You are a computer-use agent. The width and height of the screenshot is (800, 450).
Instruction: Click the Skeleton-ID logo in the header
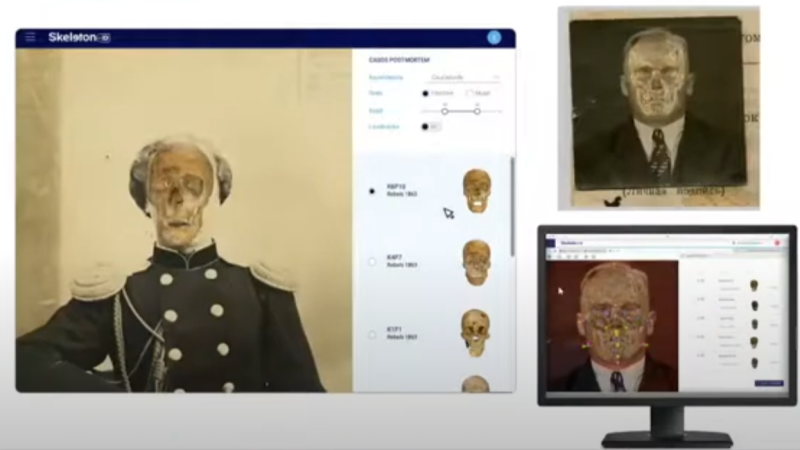(x=79, y=37)
